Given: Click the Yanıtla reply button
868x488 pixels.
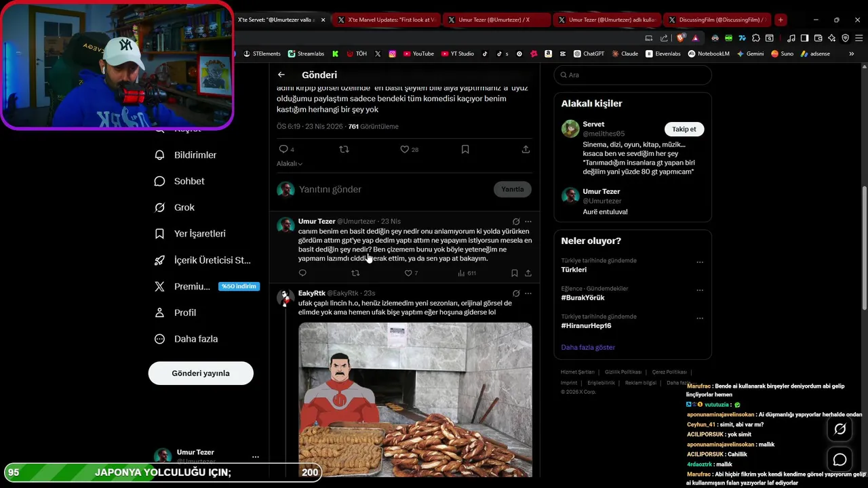Looking at the screenshot, I should [513, 189].
